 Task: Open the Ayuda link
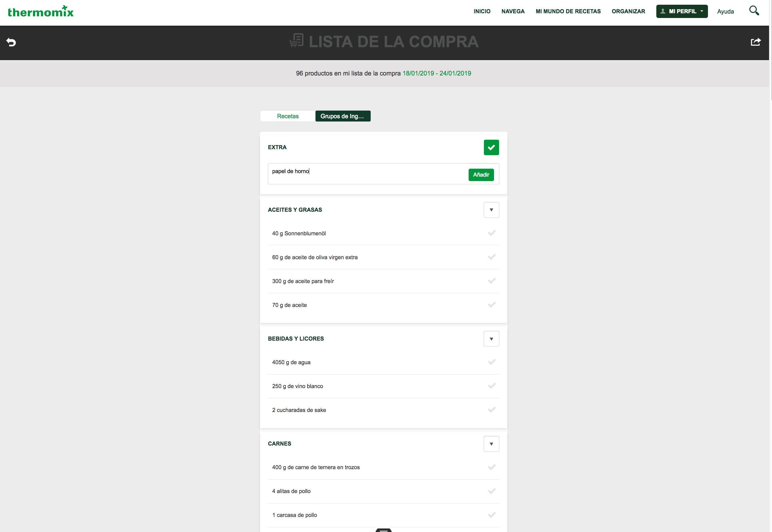pyautogui.click(x=725, y=11)
